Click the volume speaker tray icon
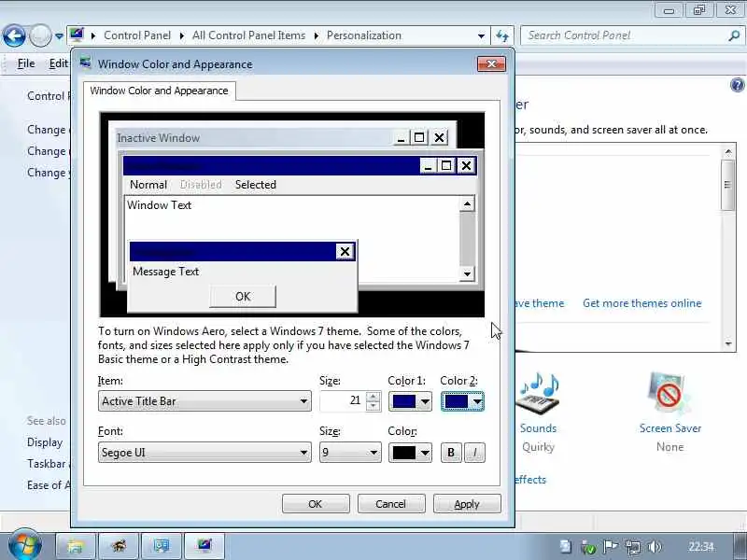Image resolution: width=747 pixels, height=560 pixels. [655, 547]
